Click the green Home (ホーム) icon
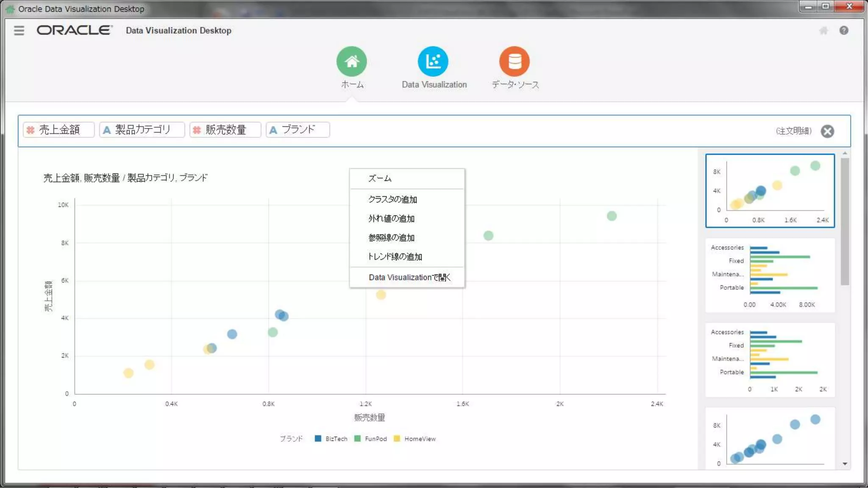This screenshot has height=488, width=868. pyautogui.click(x=351, y=61)
